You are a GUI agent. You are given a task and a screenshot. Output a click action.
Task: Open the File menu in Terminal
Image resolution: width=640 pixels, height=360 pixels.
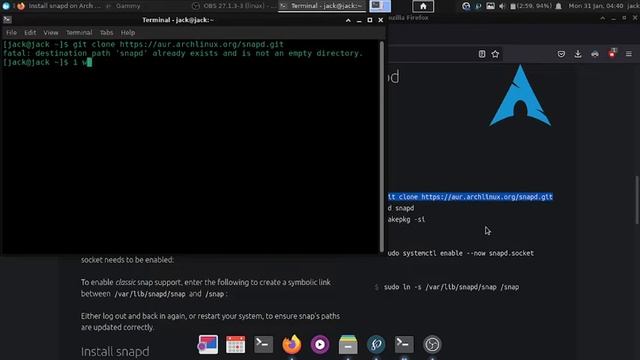(11, 32)
